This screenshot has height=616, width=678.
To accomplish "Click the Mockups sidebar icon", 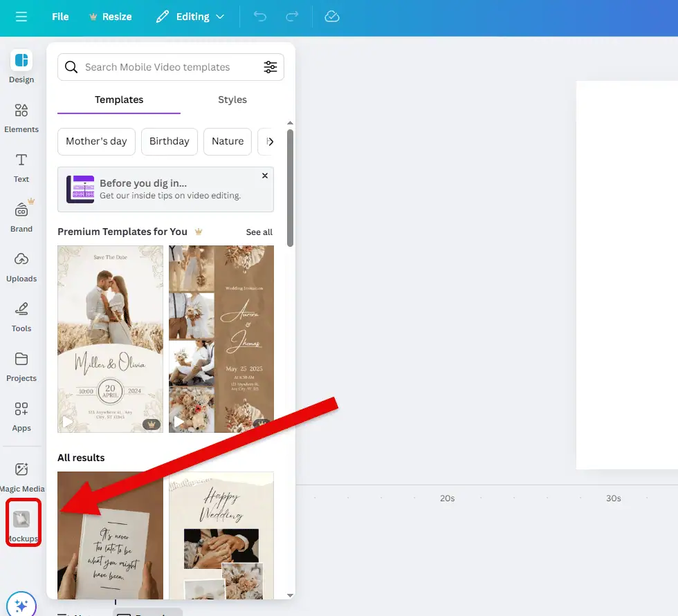I will coord(22,522).
